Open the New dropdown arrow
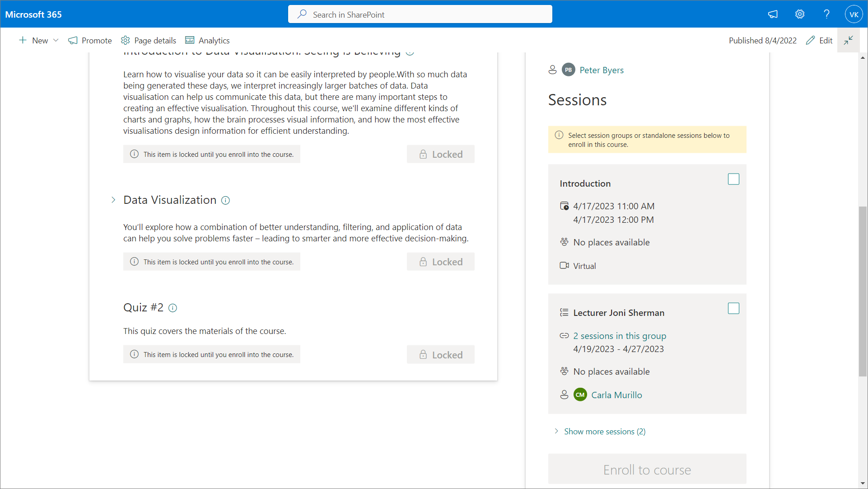Viewport: 868px width, 489px height. [56, 40]
